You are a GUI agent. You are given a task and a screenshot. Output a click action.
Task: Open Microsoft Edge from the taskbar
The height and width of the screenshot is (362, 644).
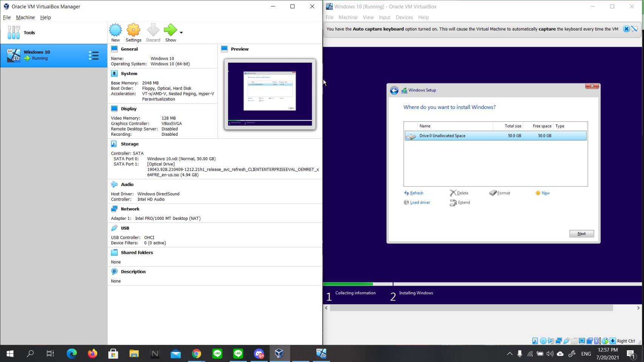pyautogui.click(x=72, y=353)
